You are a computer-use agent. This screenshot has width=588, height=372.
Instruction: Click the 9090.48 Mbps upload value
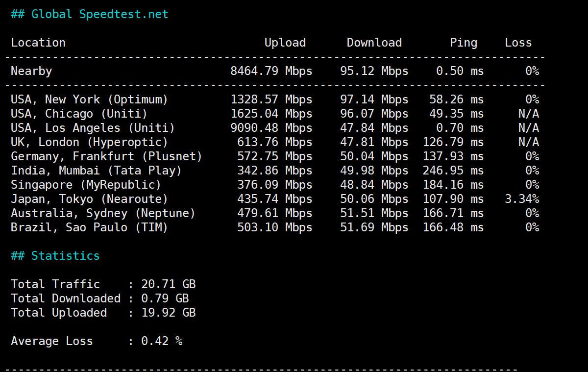coord(271,128)
